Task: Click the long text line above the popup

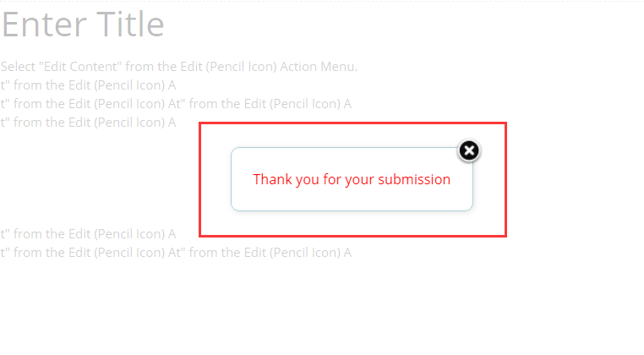Action: click(176, 103)
